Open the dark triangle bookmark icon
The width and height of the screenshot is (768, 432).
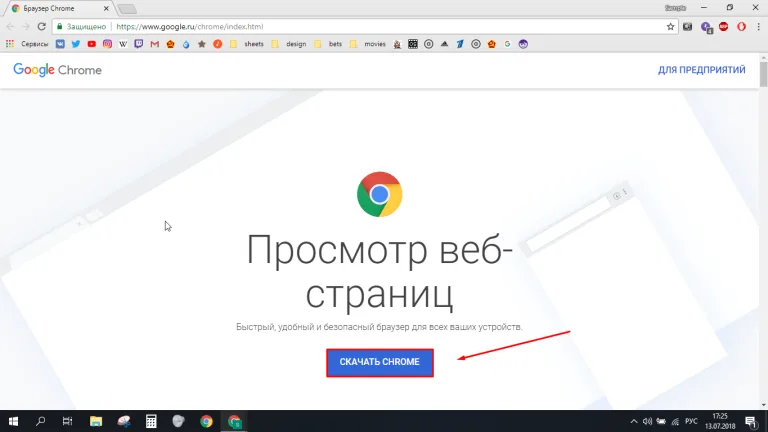(x=444, y=44)
